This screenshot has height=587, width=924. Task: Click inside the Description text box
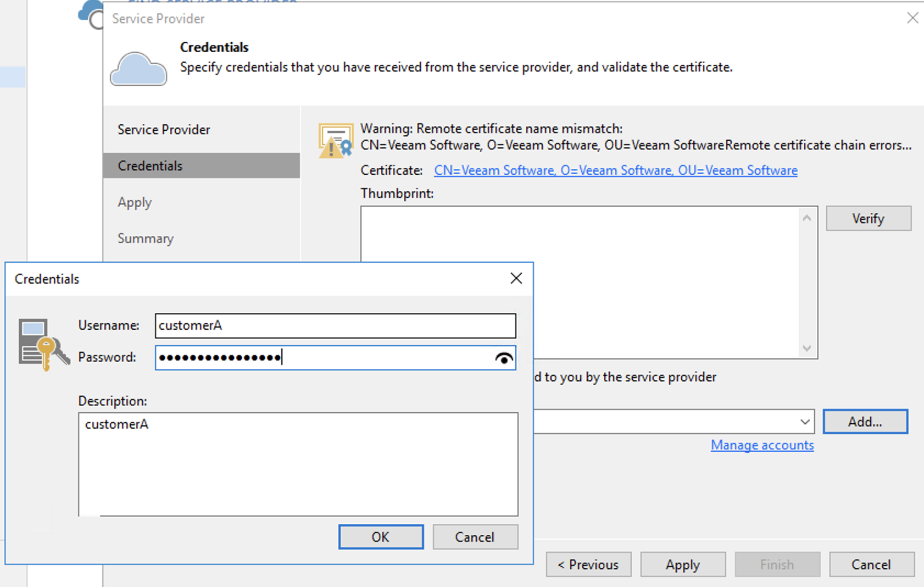[x=298, y=464]
